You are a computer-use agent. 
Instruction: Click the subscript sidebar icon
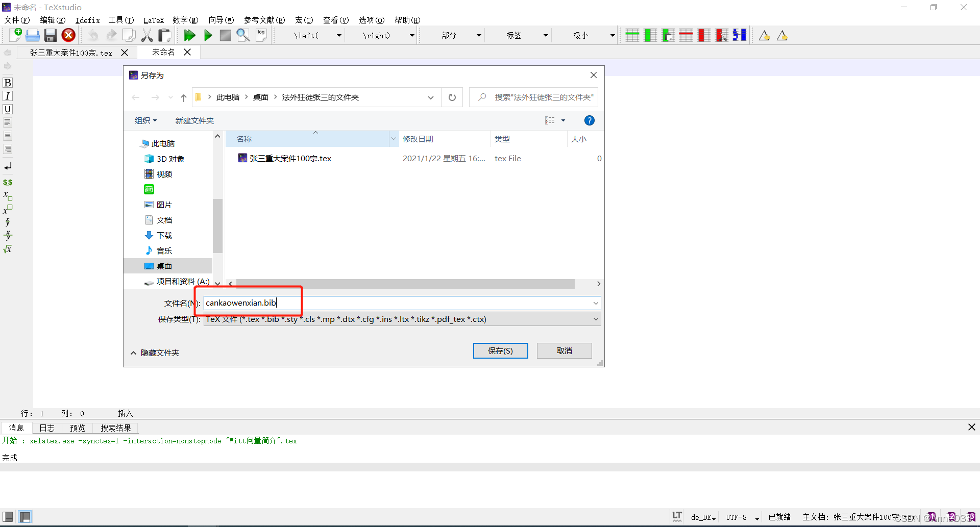(8, 196)
